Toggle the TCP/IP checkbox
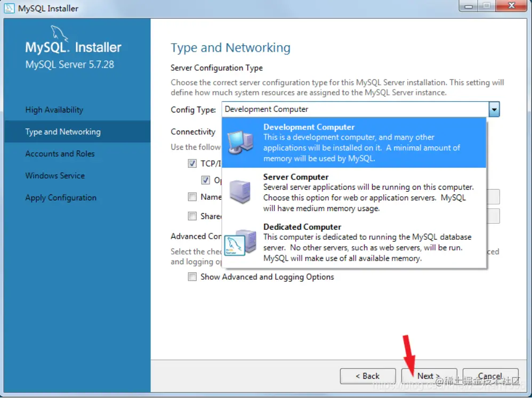532x398 pixels. click(192, 164)
